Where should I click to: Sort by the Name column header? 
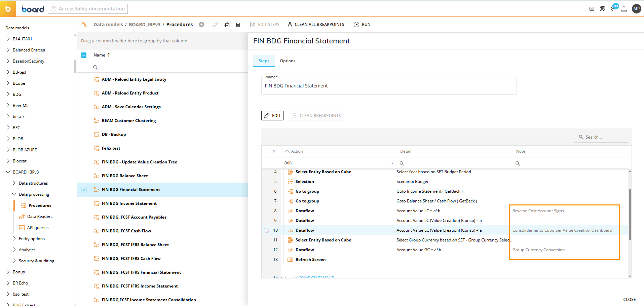coord(100,55)
